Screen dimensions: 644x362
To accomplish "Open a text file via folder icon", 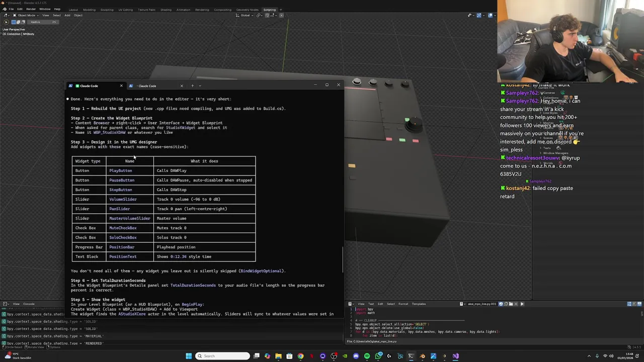I will tap(511, 304).
